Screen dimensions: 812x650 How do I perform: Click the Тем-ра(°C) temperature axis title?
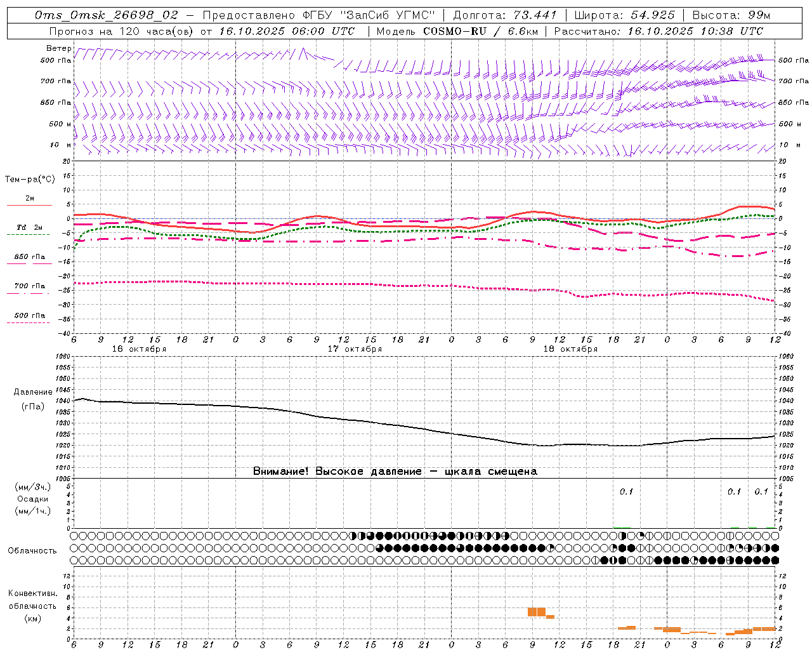(x=30, y=179)
